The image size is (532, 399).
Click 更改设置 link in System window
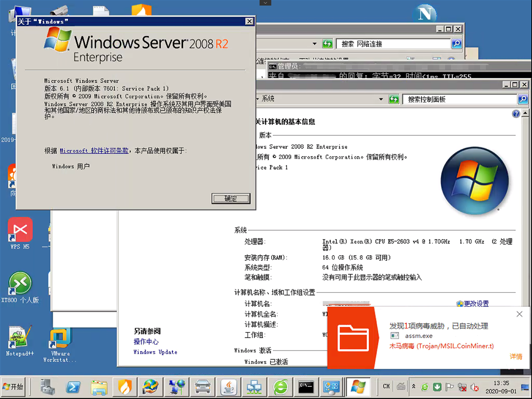(x=476, y=304)
